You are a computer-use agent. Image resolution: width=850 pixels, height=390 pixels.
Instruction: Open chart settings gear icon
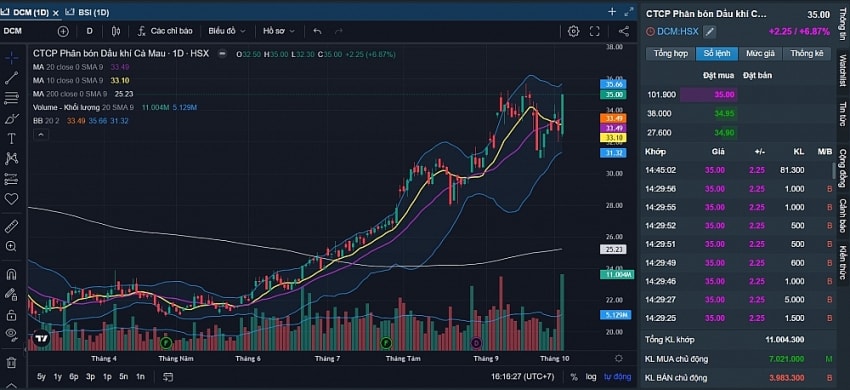(x=574, y=31)
